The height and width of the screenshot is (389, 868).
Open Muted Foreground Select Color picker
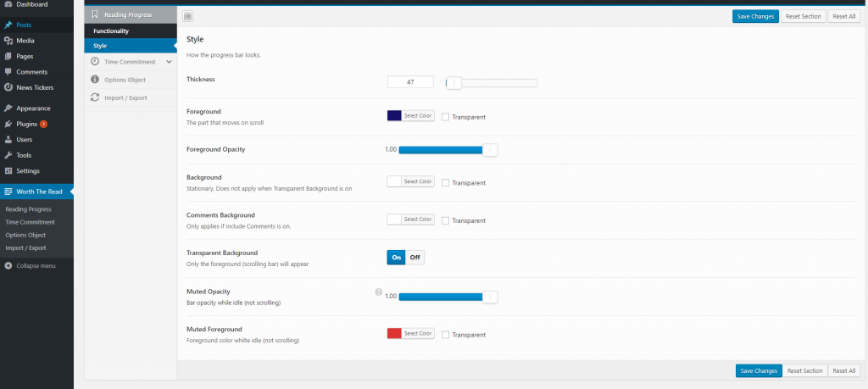coord(417,334)
